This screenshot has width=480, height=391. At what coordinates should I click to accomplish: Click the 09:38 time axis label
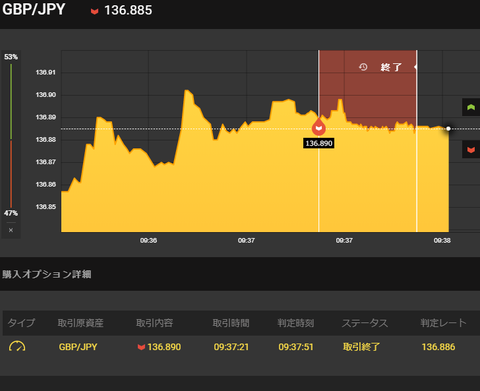(x=442, y=240)
